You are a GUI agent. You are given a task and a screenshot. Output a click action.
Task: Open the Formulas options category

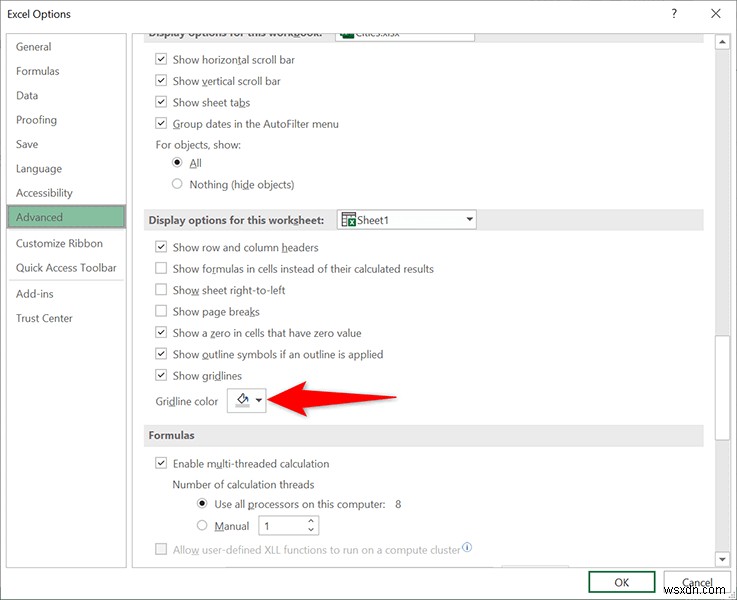(x=66, y=71)
